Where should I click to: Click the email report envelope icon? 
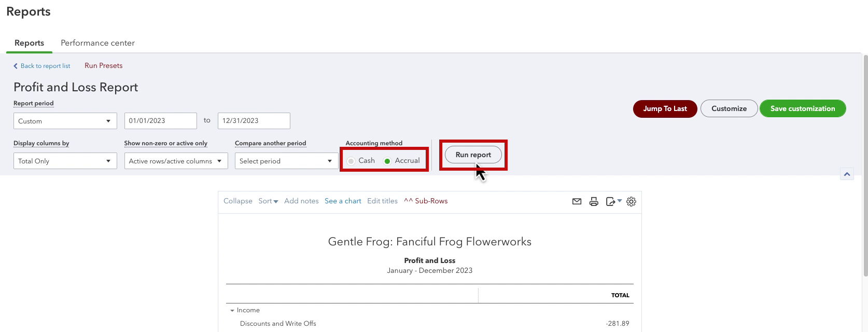click(x=577, y=201)
